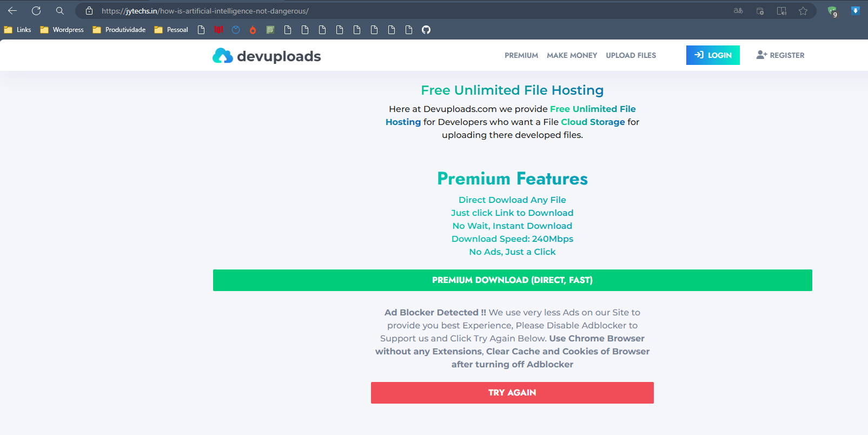The image size is (868, 435).
Task: Click the orange flame bookmark icon
Action: [x=253, y=30]
